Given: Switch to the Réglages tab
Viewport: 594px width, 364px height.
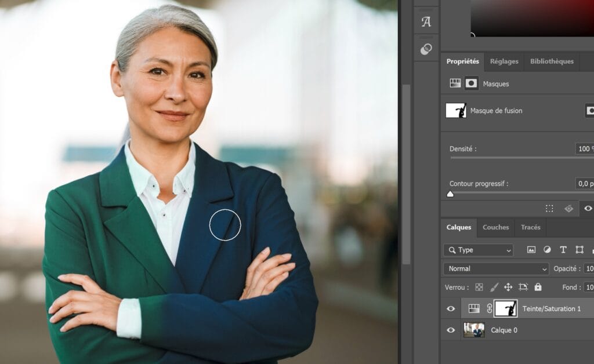Looking at the screenshot, I should 504,61.
